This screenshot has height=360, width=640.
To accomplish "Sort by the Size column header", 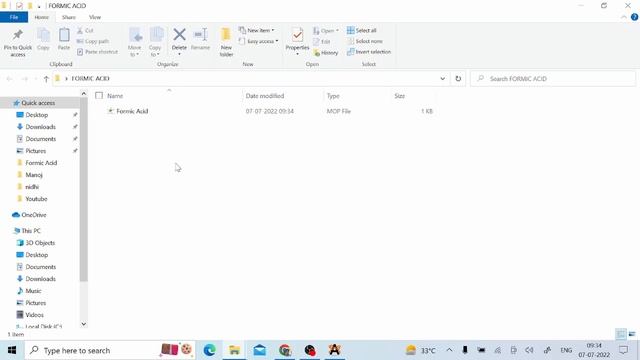I will pyautogui.click(x=400, y=96).
